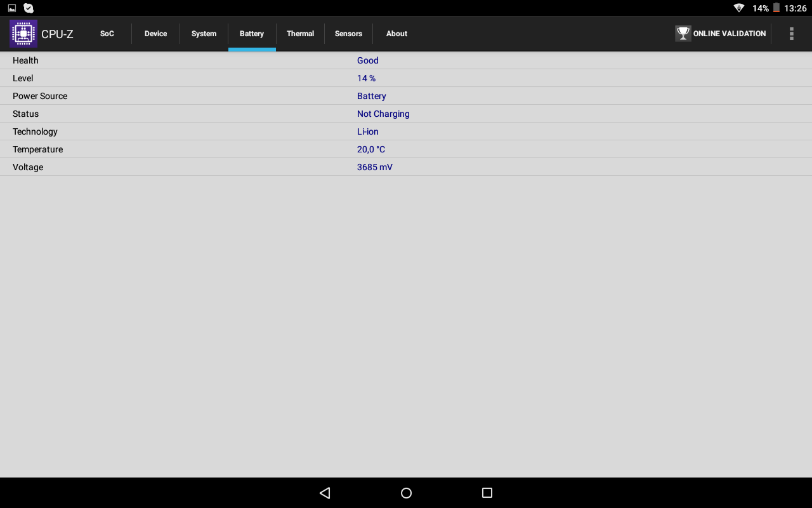Switch to the SoC tab
This screenshot has height=508, width=812.
(107, 34)
